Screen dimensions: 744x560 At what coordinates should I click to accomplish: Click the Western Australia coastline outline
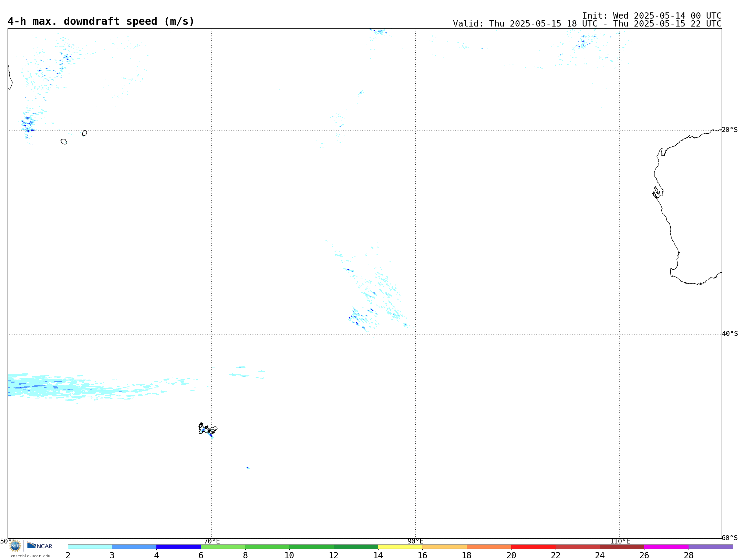tap(687, 207)
